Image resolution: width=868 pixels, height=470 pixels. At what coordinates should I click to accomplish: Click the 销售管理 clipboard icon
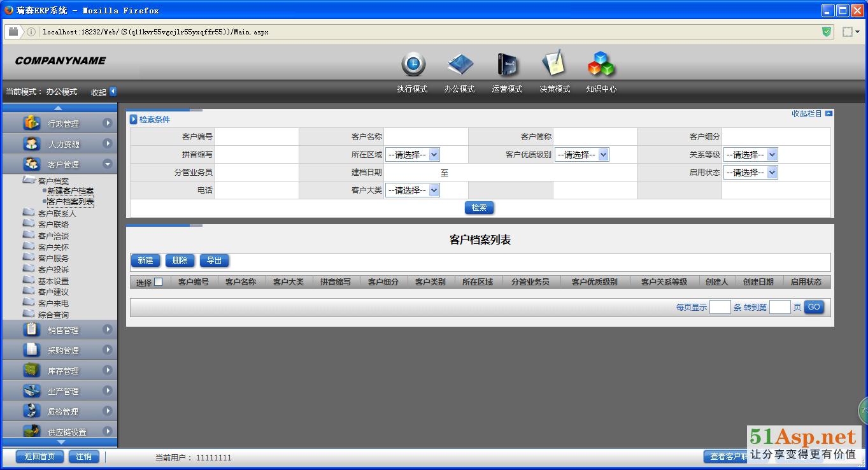click(x=31, y=330)
